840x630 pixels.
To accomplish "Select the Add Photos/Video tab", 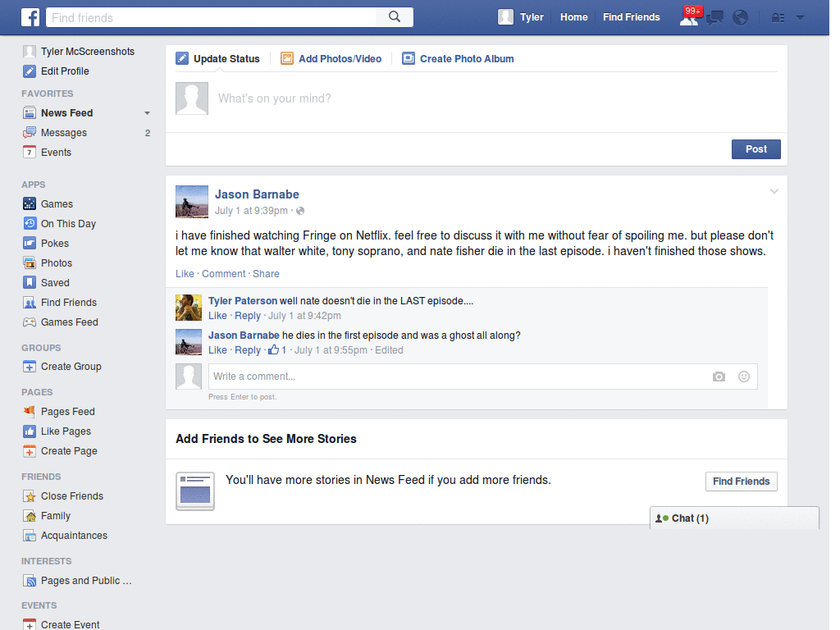I will pos(331,59).
